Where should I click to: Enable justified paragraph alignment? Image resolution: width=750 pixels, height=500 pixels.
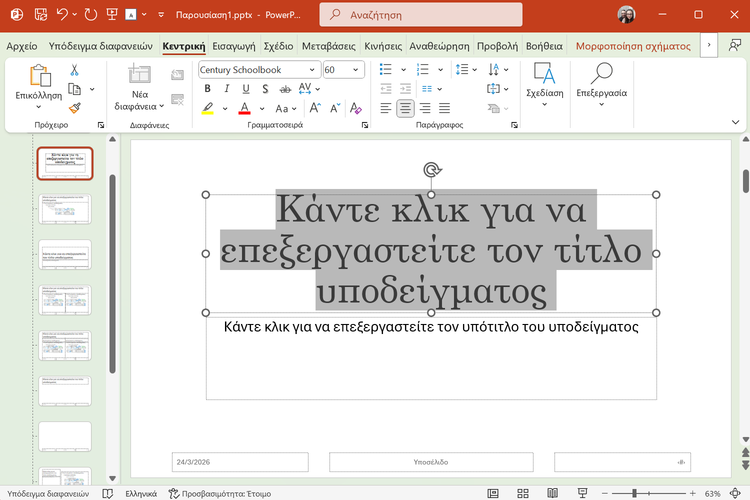click(445, 108)
